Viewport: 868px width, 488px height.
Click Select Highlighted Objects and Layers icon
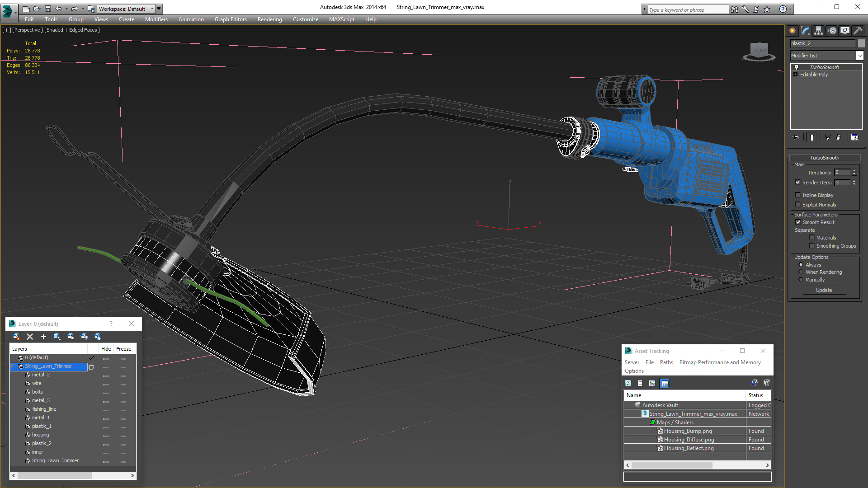tap(57, 337)
